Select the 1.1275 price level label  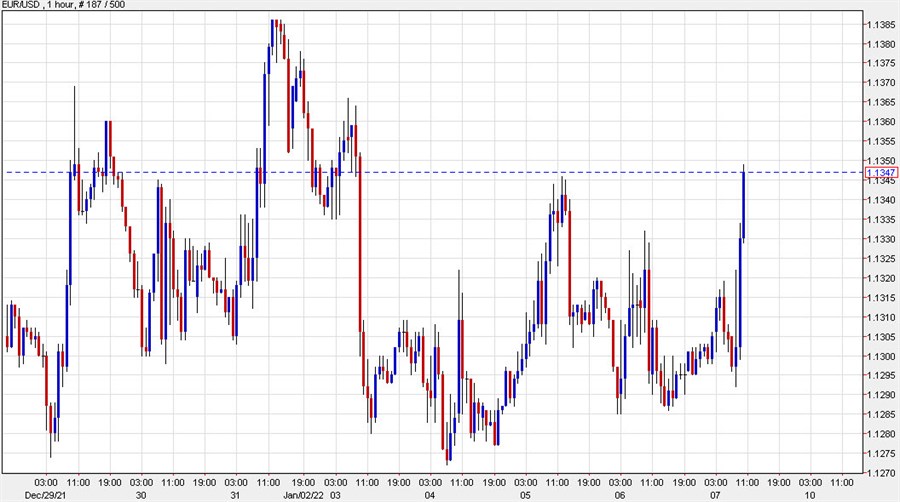click(x=881, y=454)
